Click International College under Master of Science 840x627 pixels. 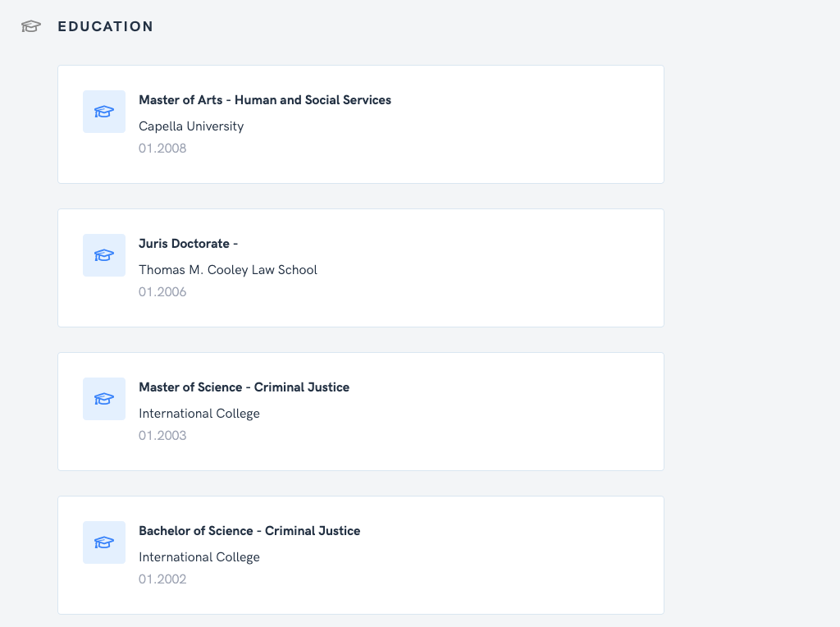pos(199,414)
